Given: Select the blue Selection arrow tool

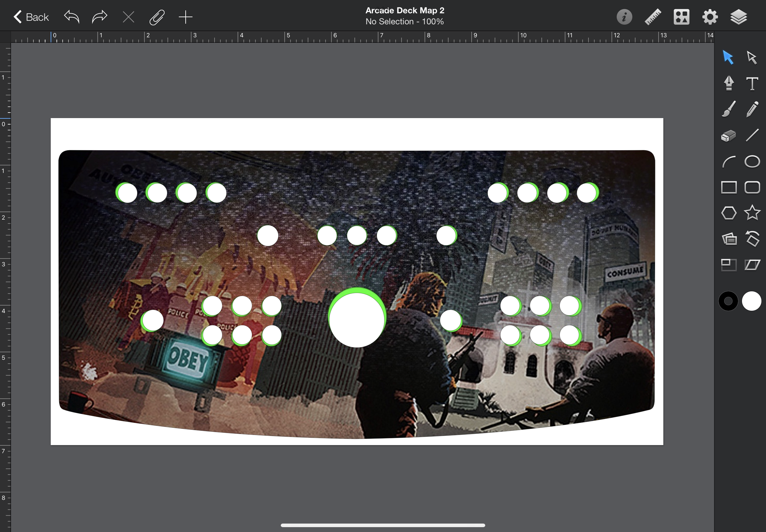Looking at the screenshot, I should (x=728, y=57).
